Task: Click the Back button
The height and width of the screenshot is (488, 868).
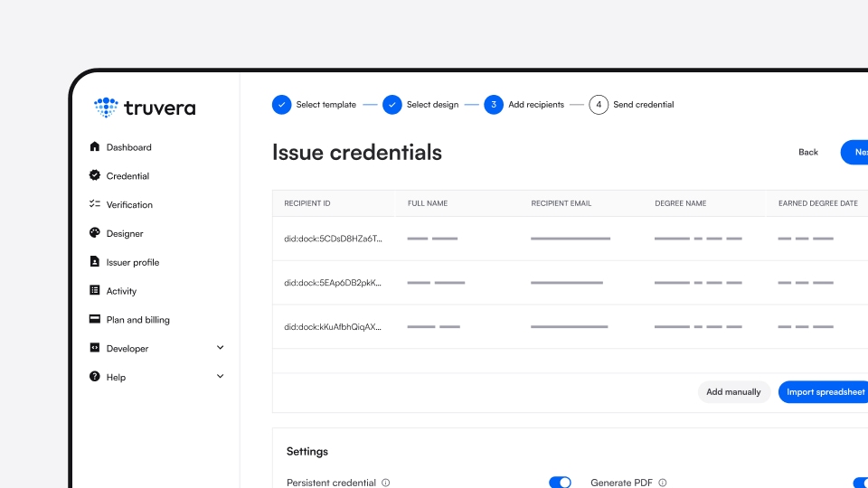Action: tap(808, 153)
